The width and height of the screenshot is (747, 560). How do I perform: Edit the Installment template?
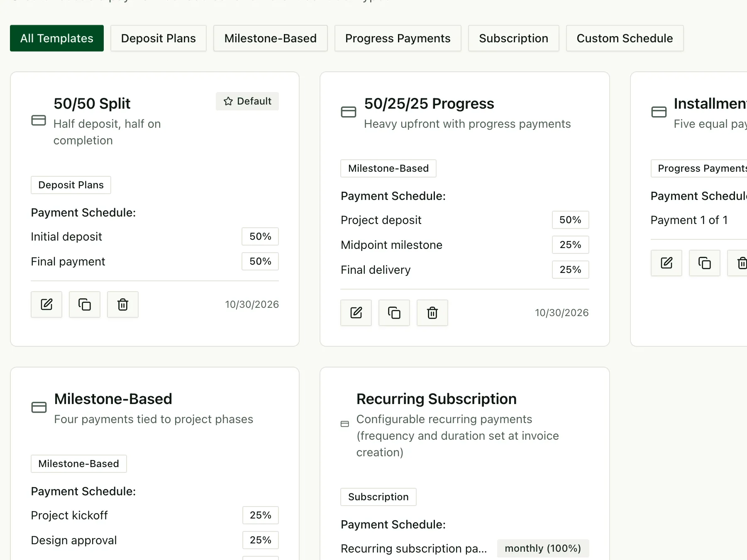pos(666,263)
